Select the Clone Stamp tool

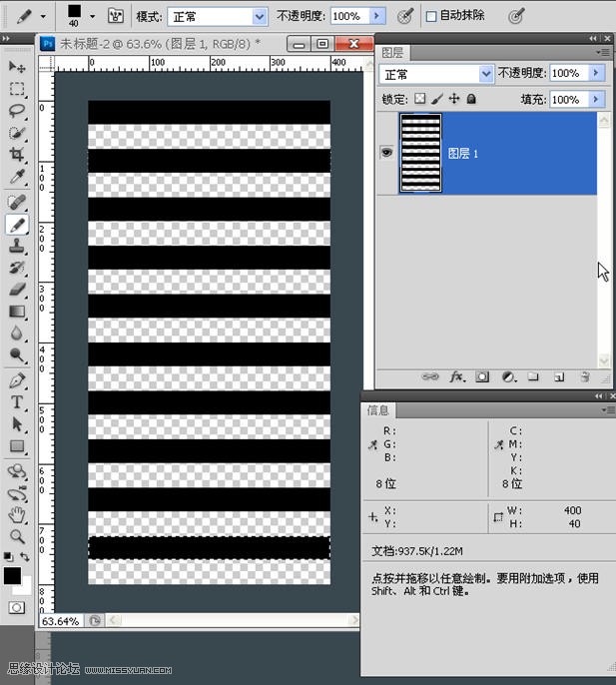pos(17,246)
